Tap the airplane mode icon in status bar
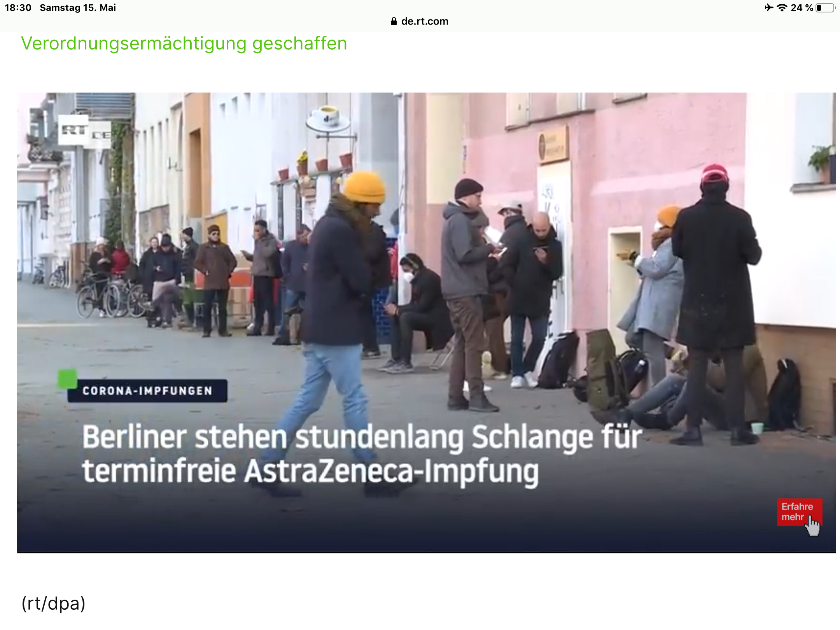 [768, 8]
